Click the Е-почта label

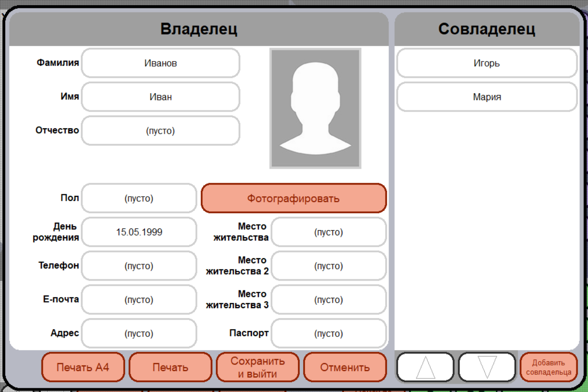[61, 299]
